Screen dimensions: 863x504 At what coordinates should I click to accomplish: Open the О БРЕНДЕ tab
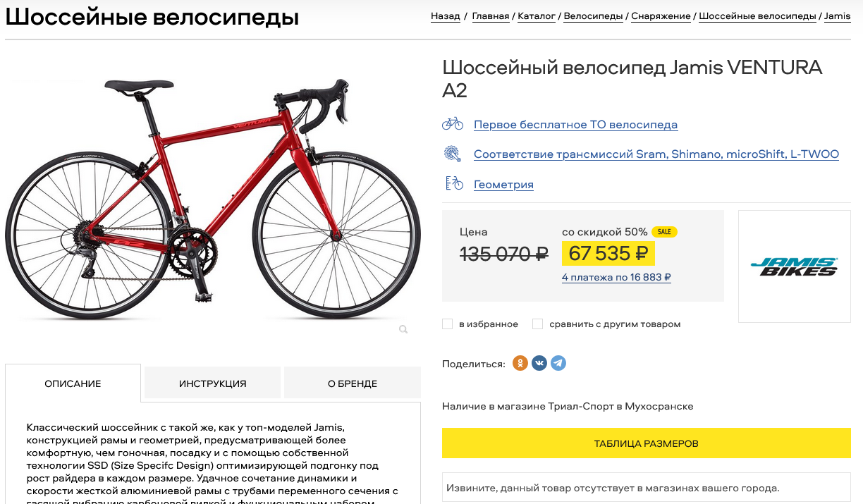pyautogui.click(x=353, y=383)
